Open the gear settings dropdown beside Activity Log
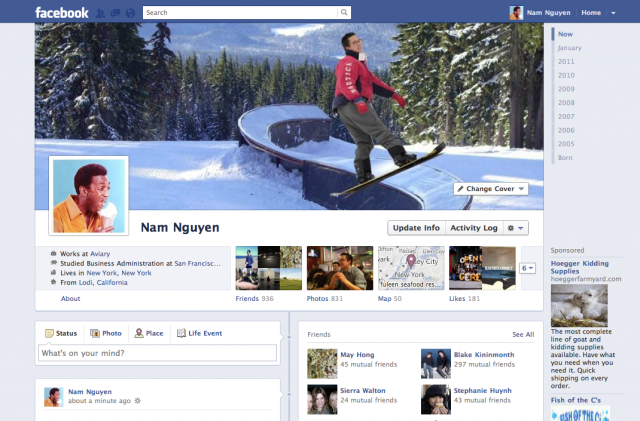This screenshot has height=421, width=640. point(516,228)
